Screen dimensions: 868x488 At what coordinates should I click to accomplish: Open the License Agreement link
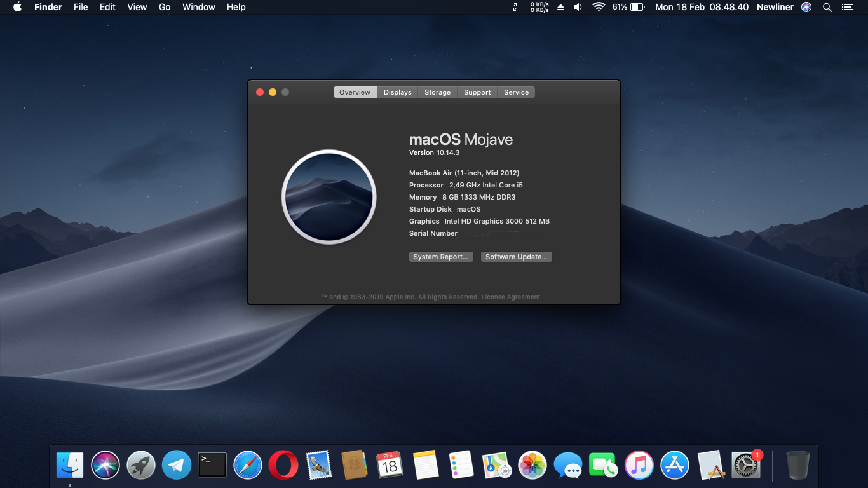coord(511,297)
